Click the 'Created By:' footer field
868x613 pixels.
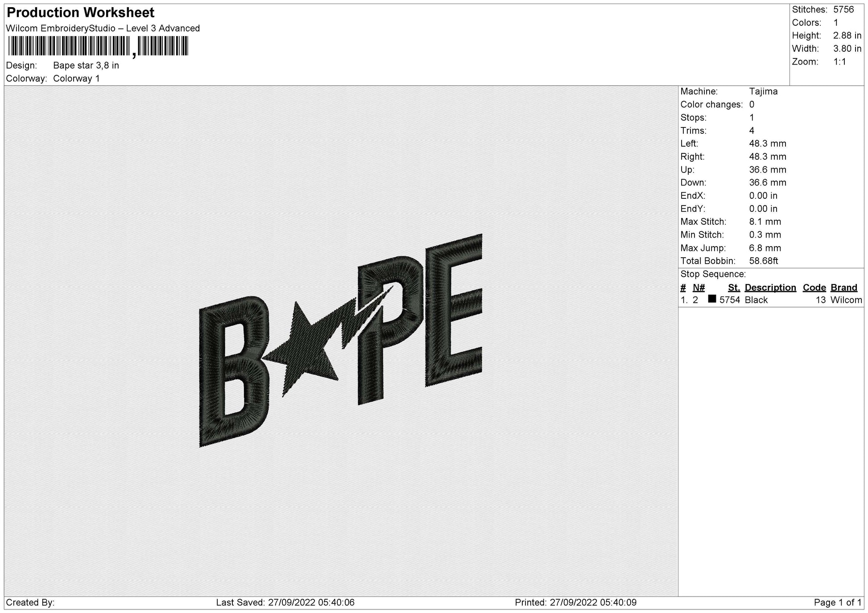point(30,603)
